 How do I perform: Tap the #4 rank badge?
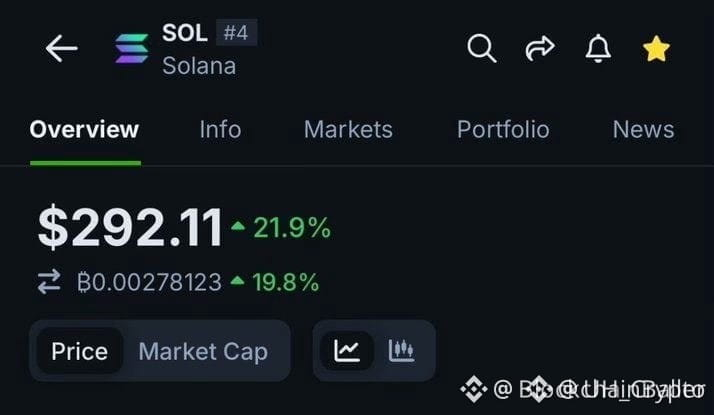pyautogui.click(x=236, y=32)
